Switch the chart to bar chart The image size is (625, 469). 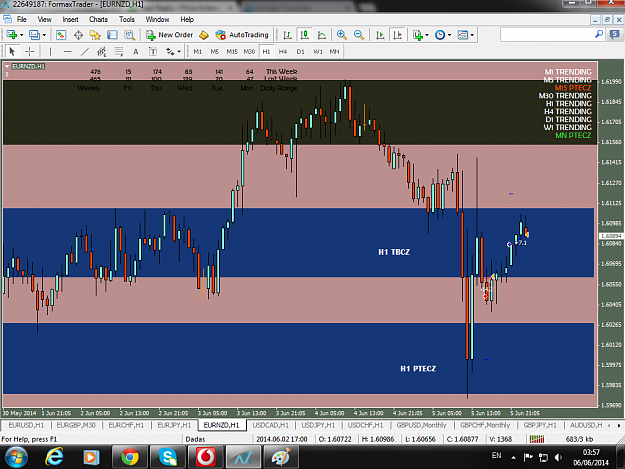point(287,35)
